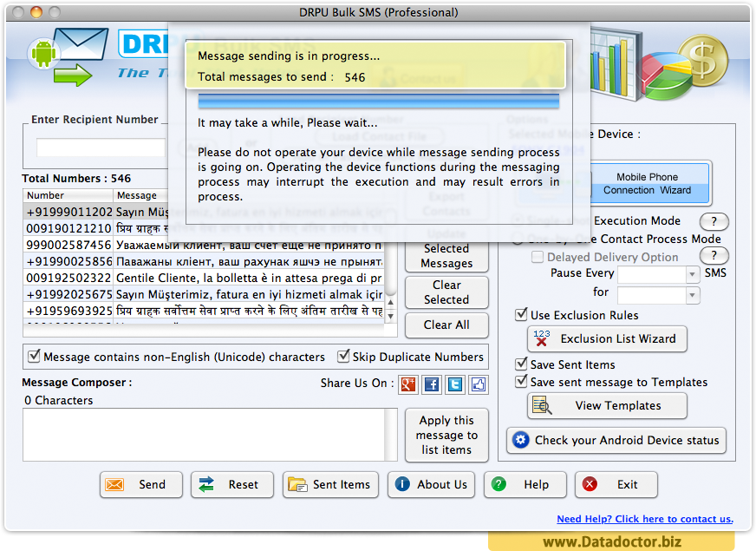Image resolution: width=756 pixels, height=551 pixels.
Task: Select row with number +91992025675
Action: click(204, 294)
